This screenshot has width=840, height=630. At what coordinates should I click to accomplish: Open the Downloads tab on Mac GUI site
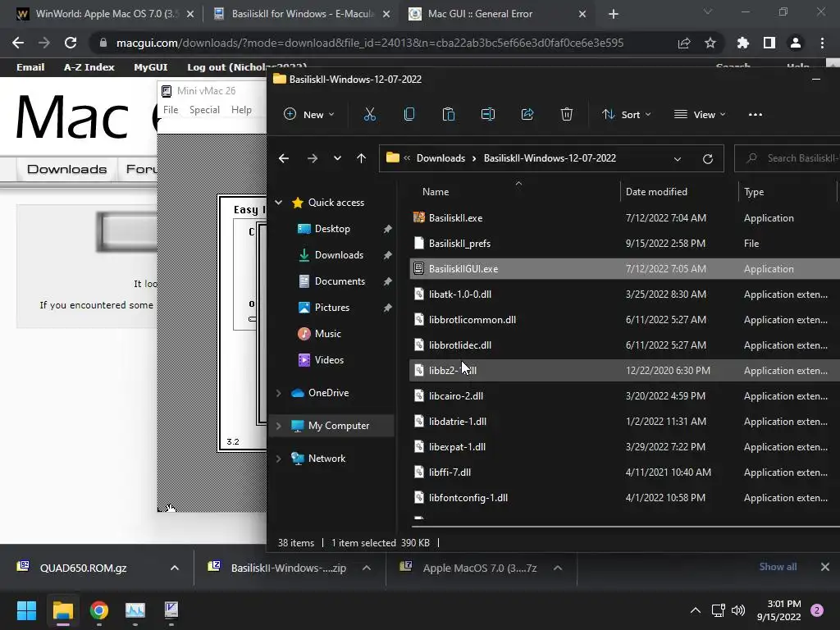(67, 169)
